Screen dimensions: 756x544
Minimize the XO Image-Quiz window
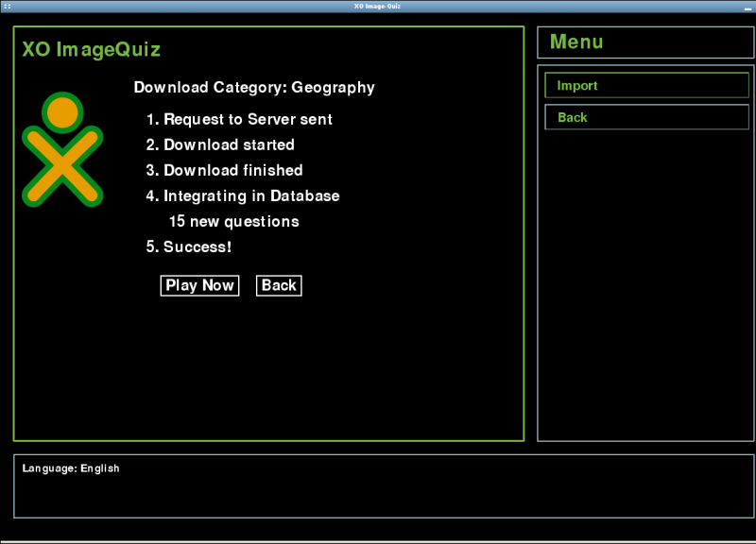pos(747,7)
